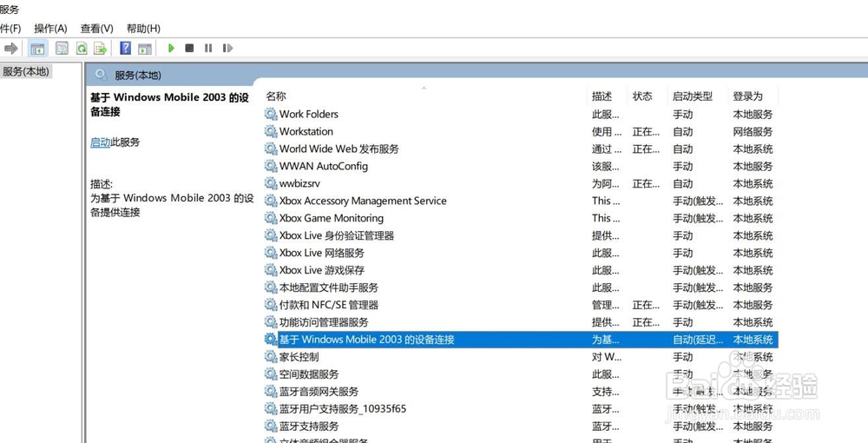868x443 pixels.
Task: Select the World Wide Web 发布服务 row
Action: click(x=520, y=149)
